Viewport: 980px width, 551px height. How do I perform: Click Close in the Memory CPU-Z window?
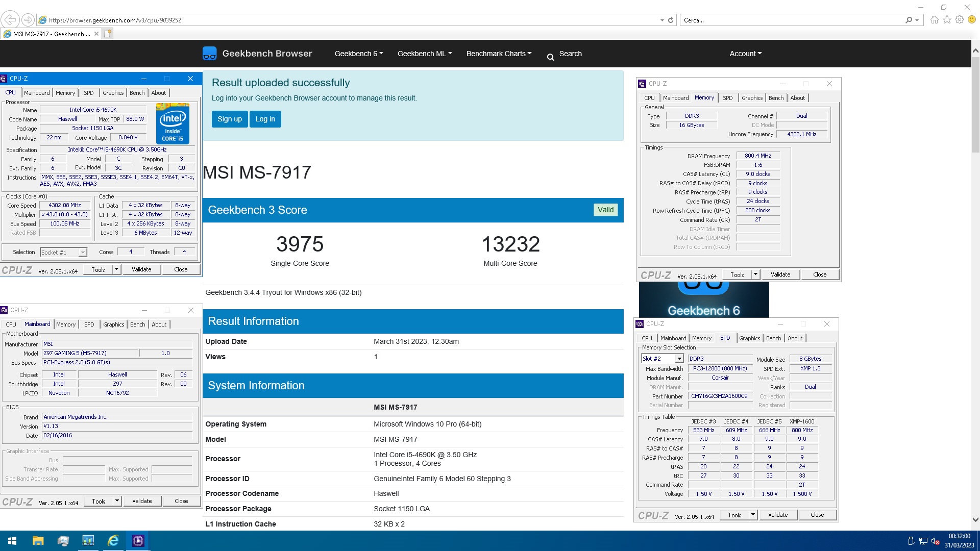(820, 274)
